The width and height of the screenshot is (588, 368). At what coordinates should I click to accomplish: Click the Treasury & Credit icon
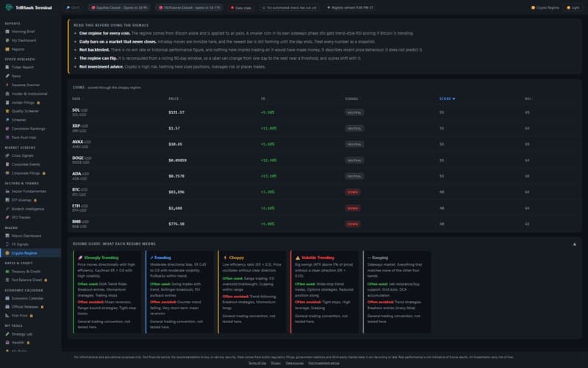click(7, 272)
